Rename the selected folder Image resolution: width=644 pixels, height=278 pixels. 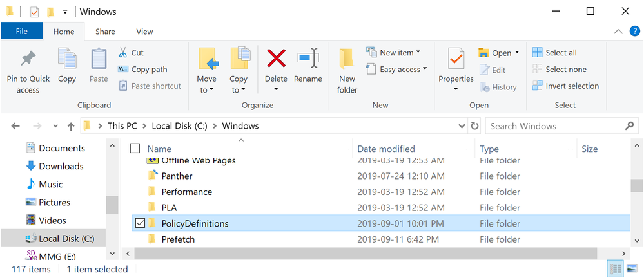click(307, 66)
